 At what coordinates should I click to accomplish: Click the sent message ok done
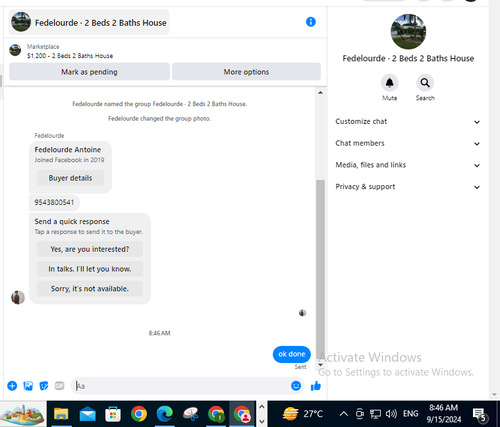click(x=292, y=354)
